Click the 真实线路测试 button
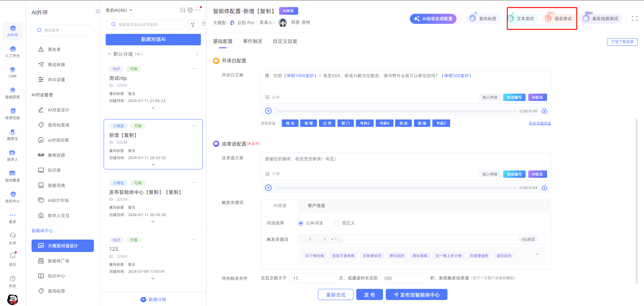Viewport: 644px width, 306px height. coord(601,18)
